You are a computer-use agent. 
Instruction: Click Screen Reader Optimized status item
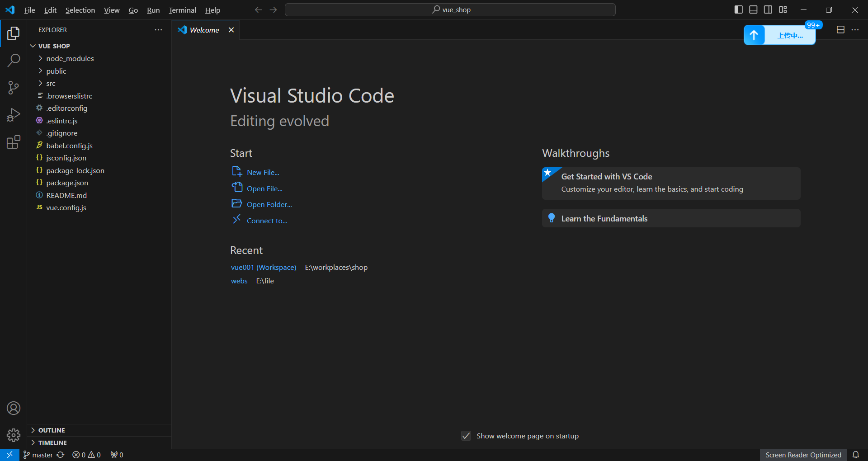point(803,455)
